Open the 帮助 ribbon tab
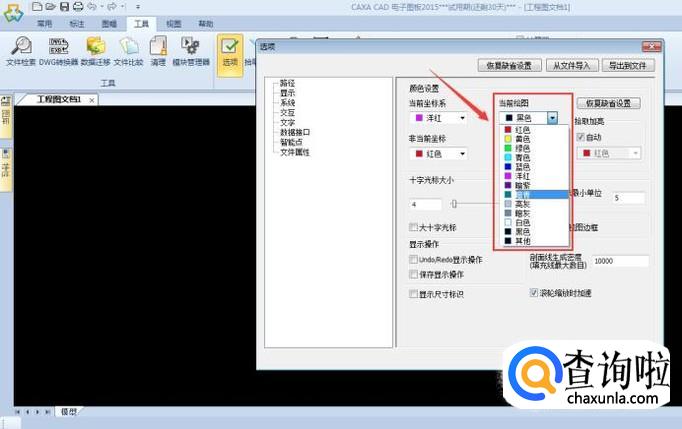 click(206, 23)
